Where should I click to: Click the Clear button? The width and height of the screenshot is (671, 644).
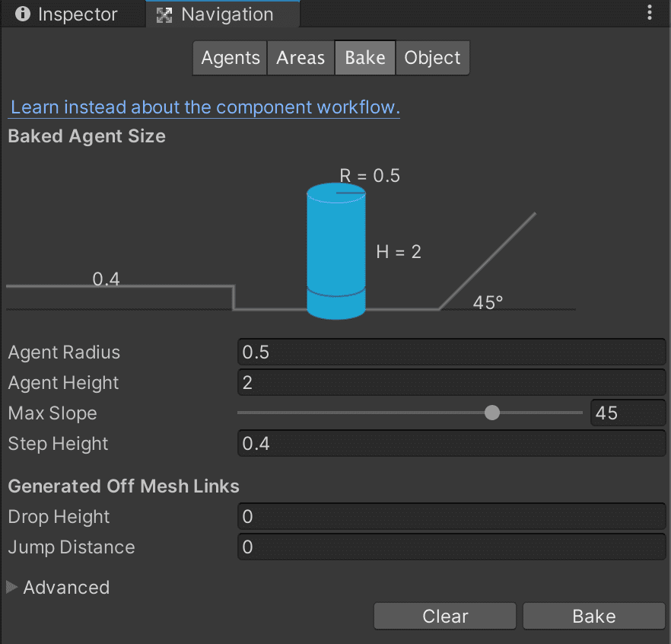445,616
